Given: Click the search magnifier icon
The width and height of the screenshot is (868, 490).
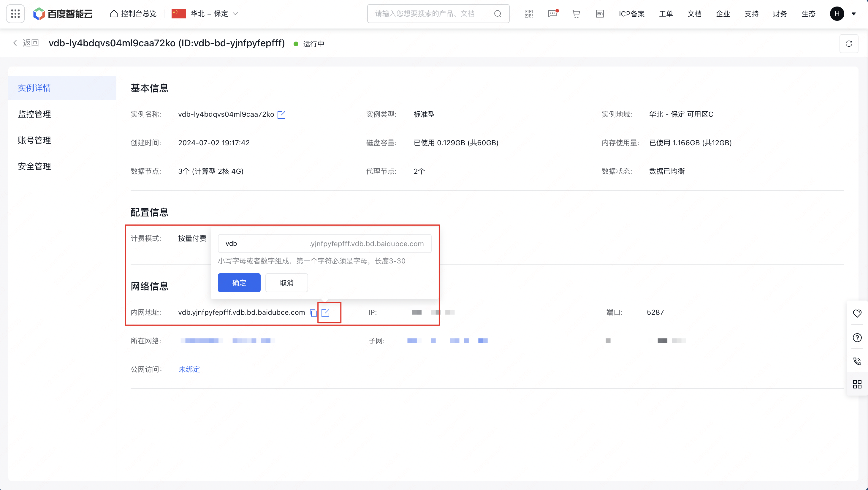Looking at the screenshot, I should tap(498, 14).
